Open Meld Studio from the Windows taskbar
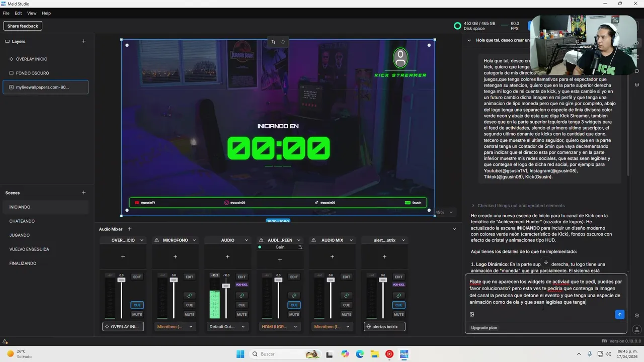This screenshot has height=362, width=644. 404,354
